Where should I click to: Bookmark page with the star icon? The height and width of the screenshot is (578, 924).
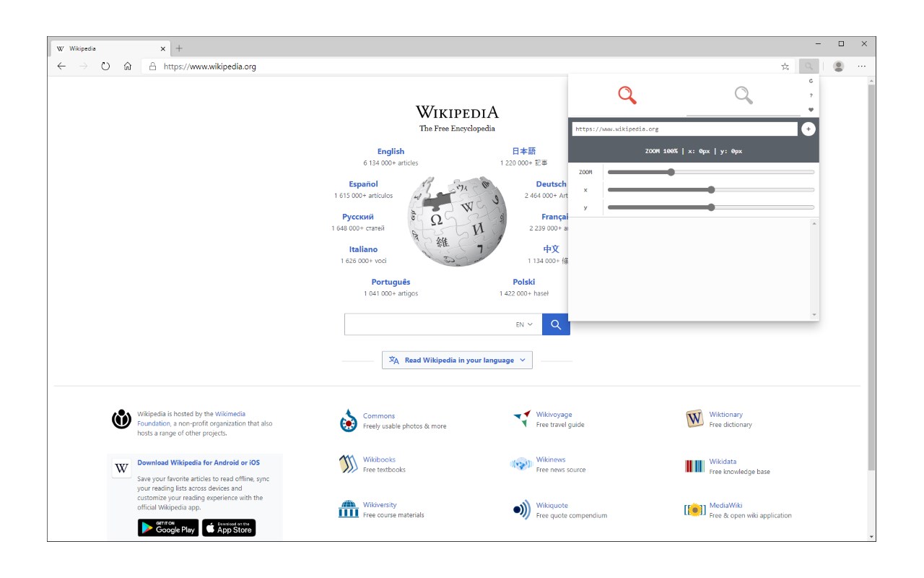click(785, 66)
